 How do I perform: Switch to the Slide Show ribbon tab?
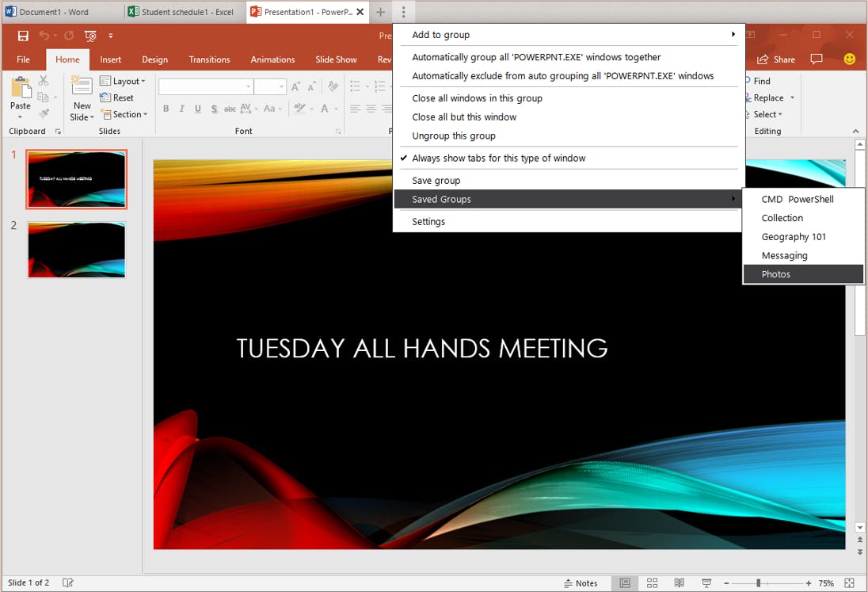(x=336, y=59)
